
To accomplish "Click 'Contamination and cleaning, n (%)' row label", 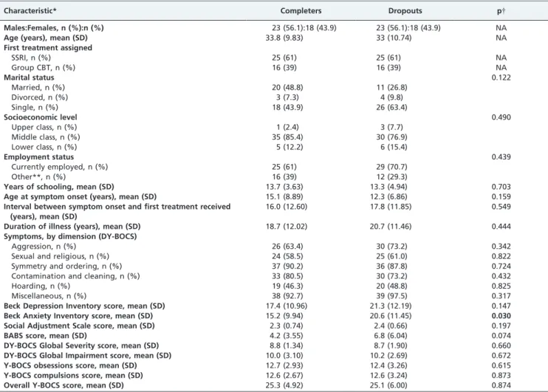I will 75,276.
